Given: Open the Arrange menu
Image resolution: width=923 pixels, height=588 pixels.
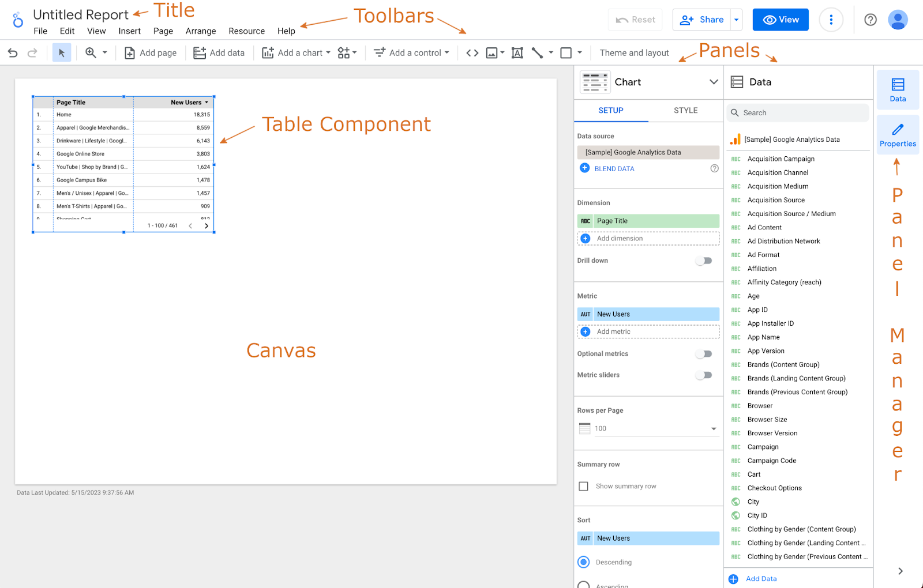Looking at the screenshot, I should click(x=201, y=31).
